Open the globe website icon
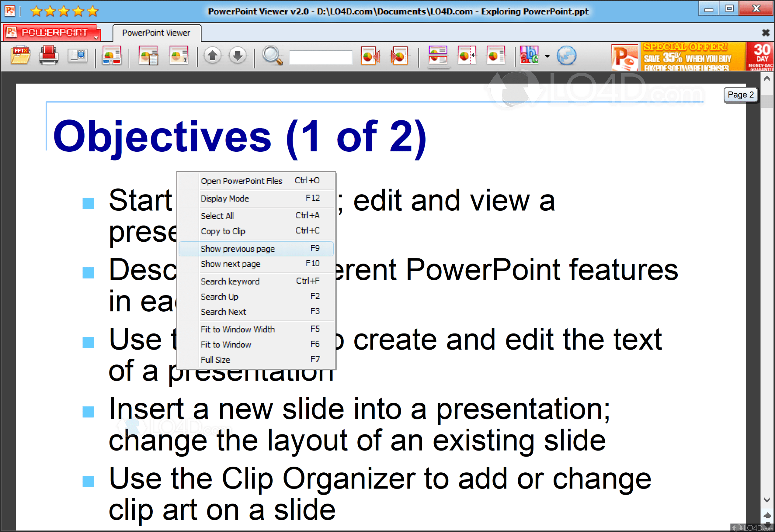Screen dimensions: 775x532 point(566,55)
